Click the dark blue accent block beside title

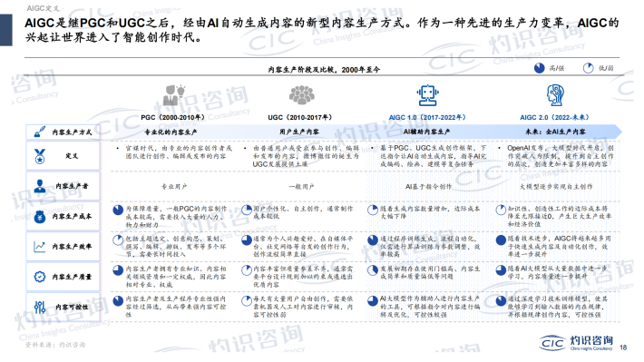pos(5,30)
